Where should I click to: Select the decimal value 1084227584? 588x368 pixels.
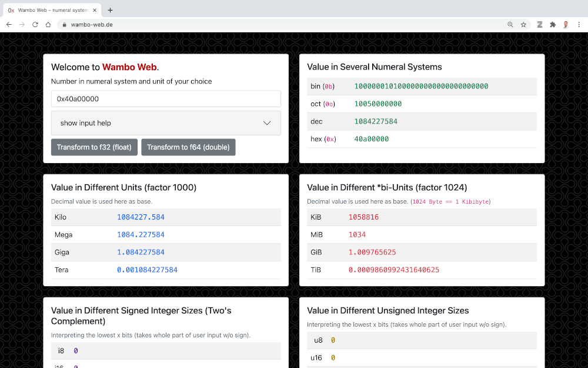click(376, 121)
